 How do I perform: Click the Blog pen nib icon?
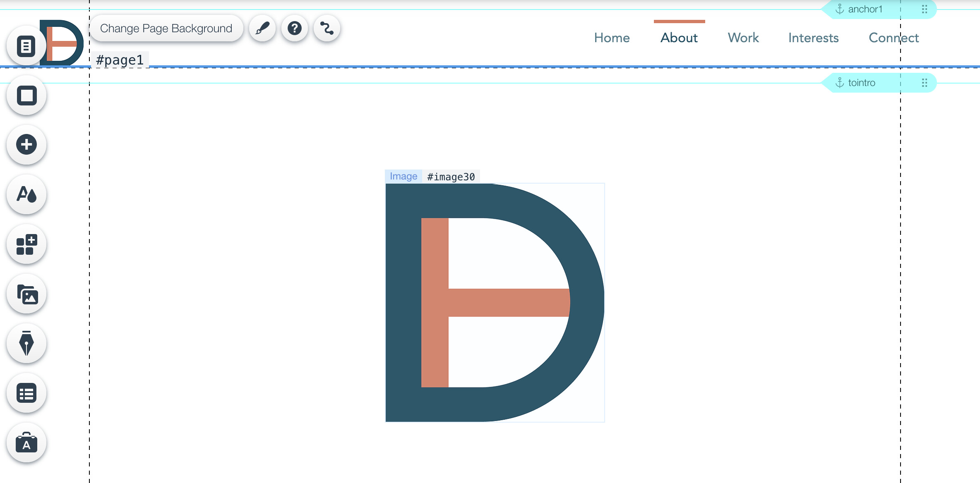pyautogui.click(x=26, y=343)
